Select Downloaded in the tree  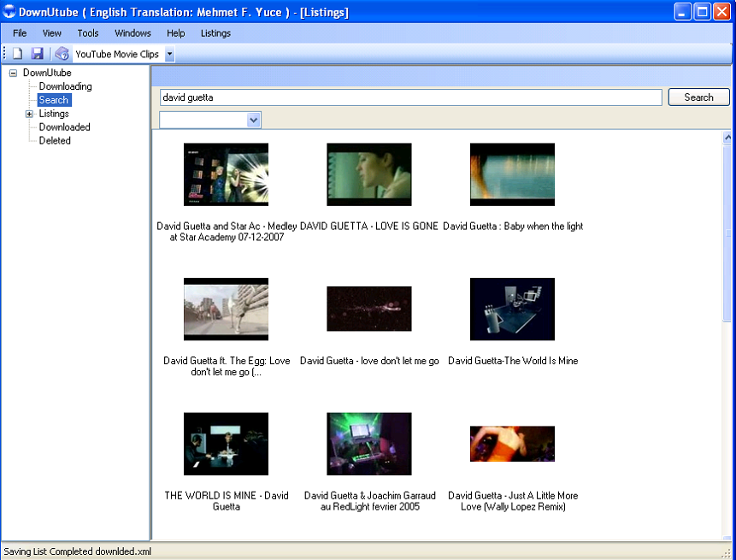(x=64, y=127)
